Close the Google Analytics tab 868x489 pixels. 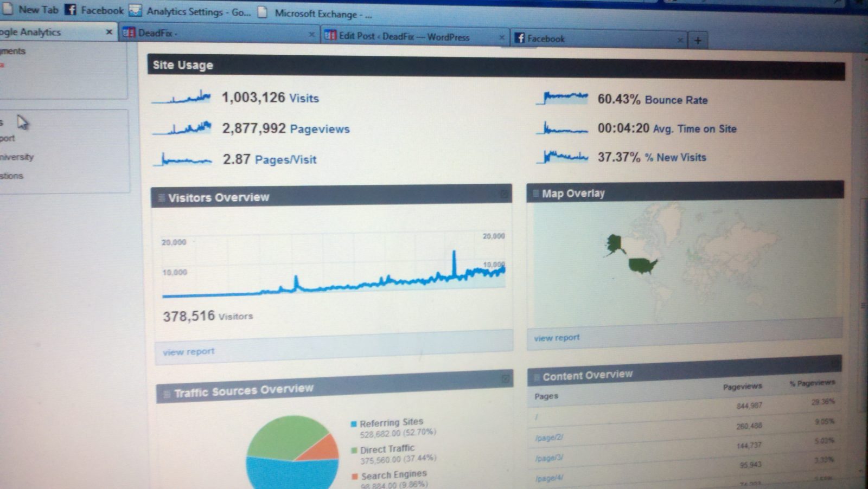tap(109, 32)
